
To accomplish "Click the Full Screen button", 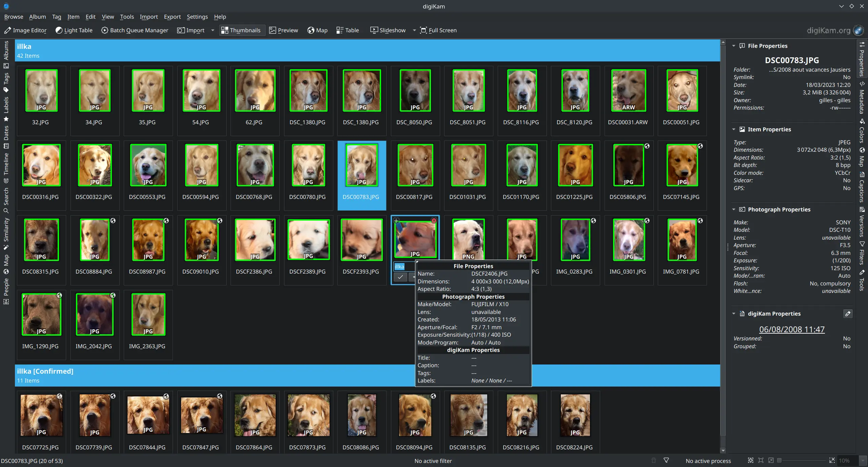I will point(438,30).
